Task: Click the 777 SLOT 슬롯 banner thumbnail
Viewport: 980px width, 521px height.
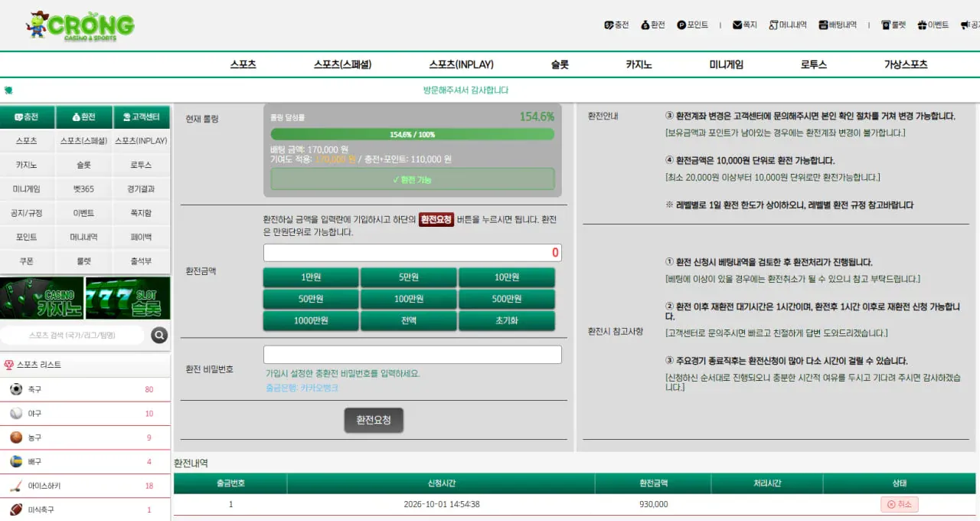Action: [x=128, y=298]
